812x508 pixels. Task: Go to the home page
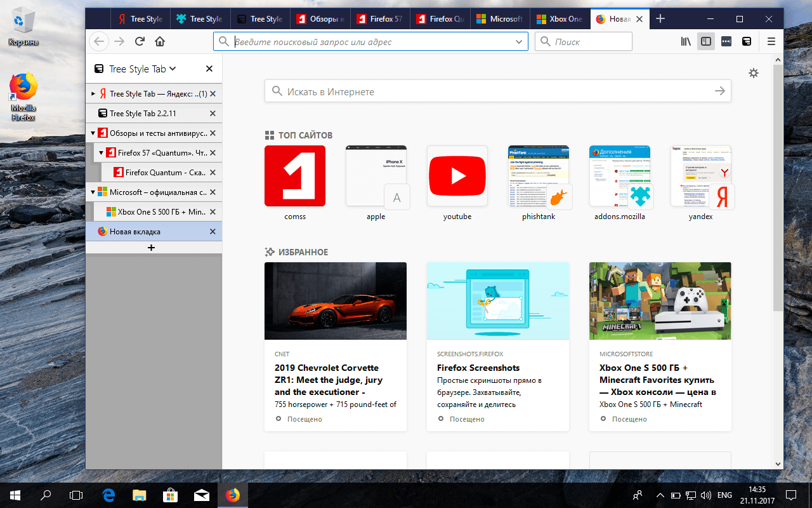[160, 41]
